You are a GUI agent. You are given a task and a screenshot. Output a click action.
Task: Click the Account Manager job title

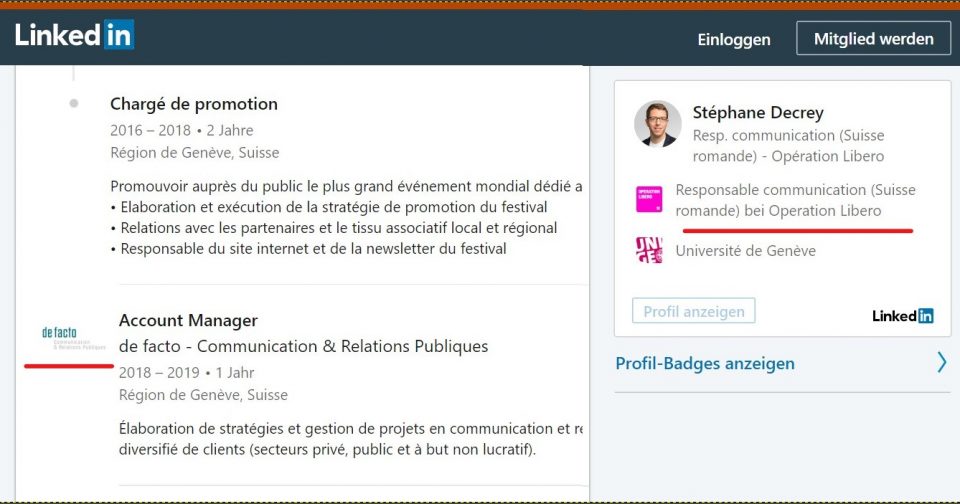coord(188,320)
